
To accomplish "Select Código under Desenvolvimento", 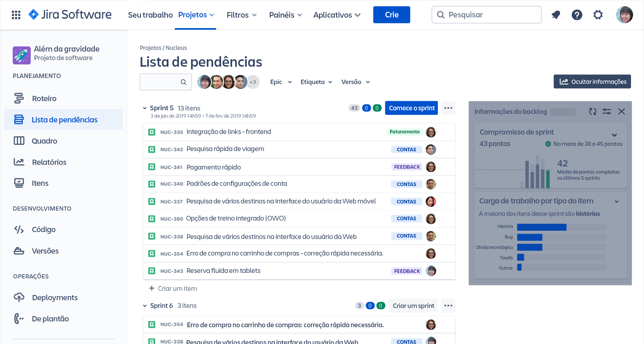I will point(43,229).
